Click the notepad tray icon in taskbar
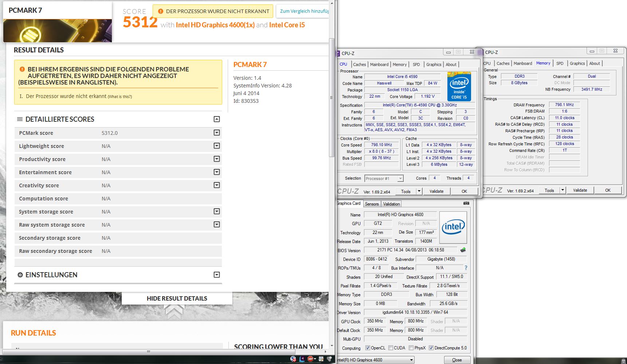 click(x=321, y=359)
